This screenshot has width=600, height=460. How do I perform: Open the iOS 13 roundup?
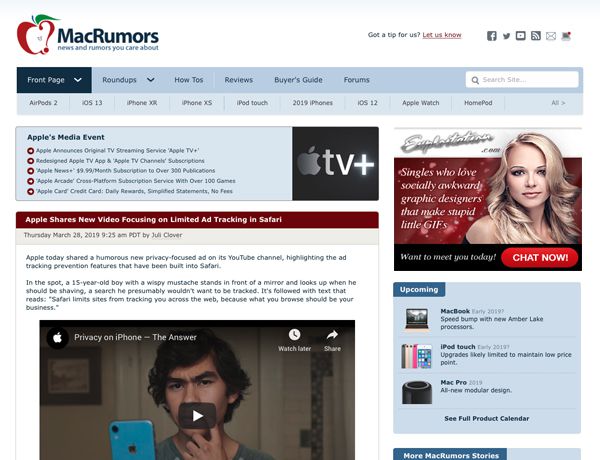tap(92, 103)
